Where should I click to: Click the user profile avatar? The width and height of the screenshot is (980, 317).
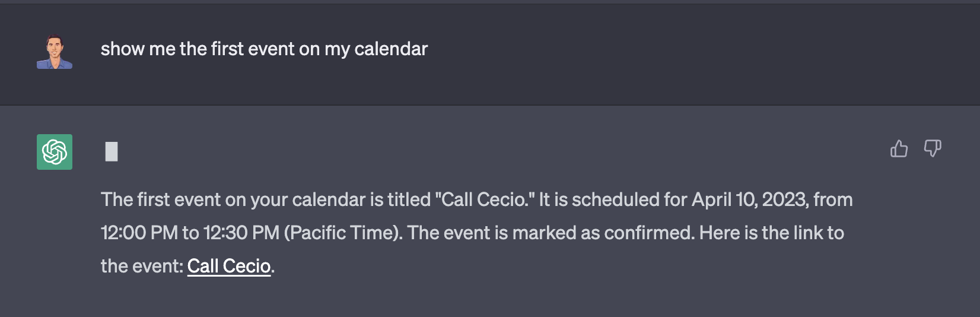pos(55,52)
